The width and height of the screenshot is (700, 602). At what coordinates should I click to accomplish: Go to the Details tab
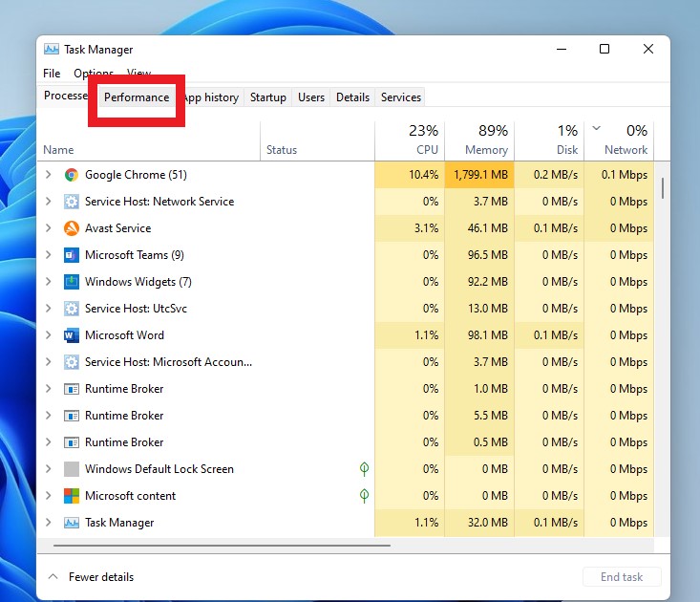(x=352, y=97)
